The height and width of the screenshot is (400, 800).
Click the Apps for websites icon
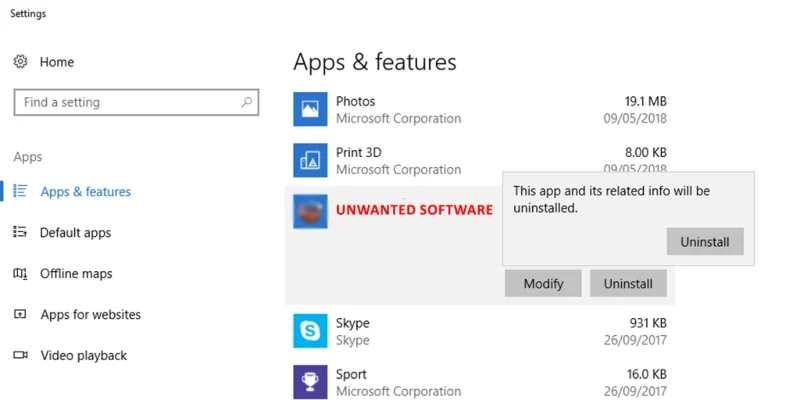[20, 314]
